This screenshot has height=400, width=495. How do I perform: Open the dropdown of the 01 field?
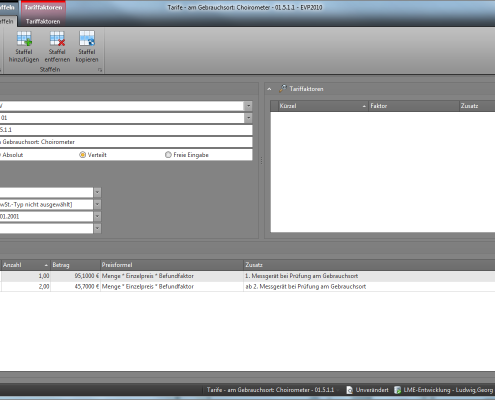248,118
